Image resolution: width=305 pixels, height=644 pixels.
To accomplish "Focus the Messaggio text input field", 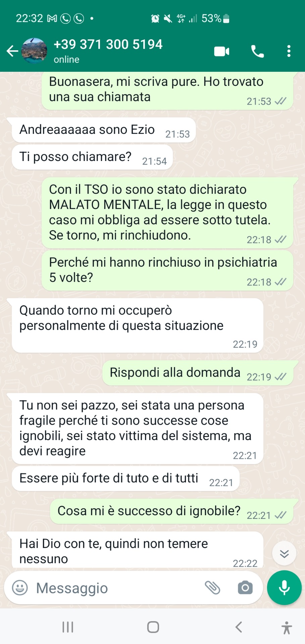I will pos(116,588).
